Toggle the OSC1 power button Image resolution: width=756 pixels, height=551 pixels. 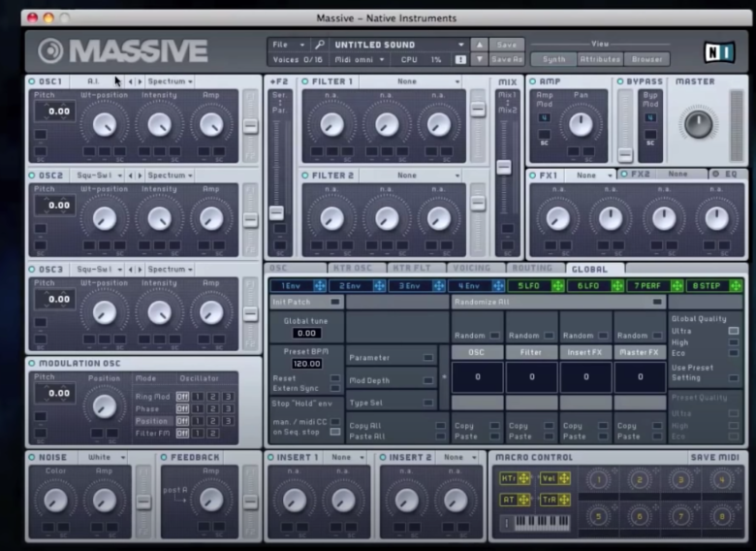pyautogui.click(x=32, y=81)
